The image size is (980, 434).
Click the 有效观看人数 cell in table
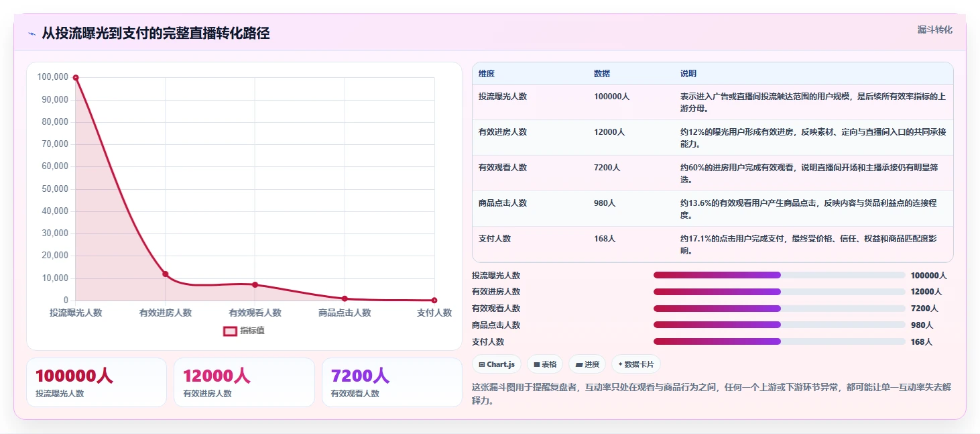503,168
